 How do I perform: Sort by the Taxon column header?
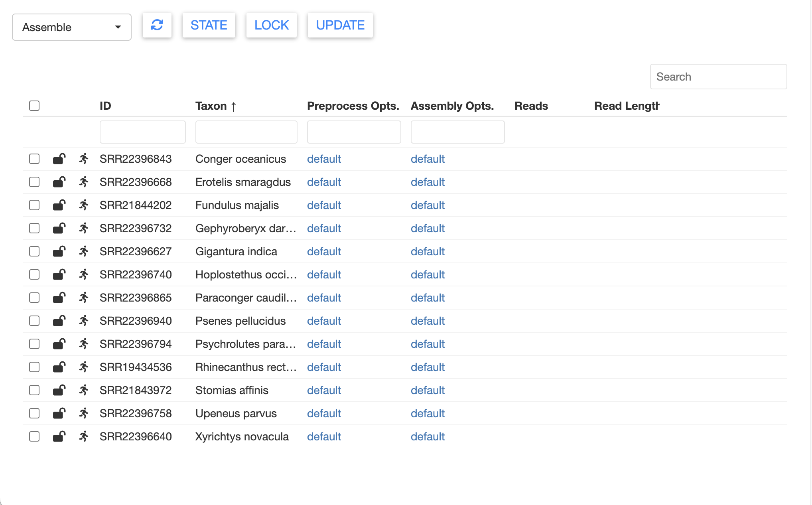click(216, 106)
